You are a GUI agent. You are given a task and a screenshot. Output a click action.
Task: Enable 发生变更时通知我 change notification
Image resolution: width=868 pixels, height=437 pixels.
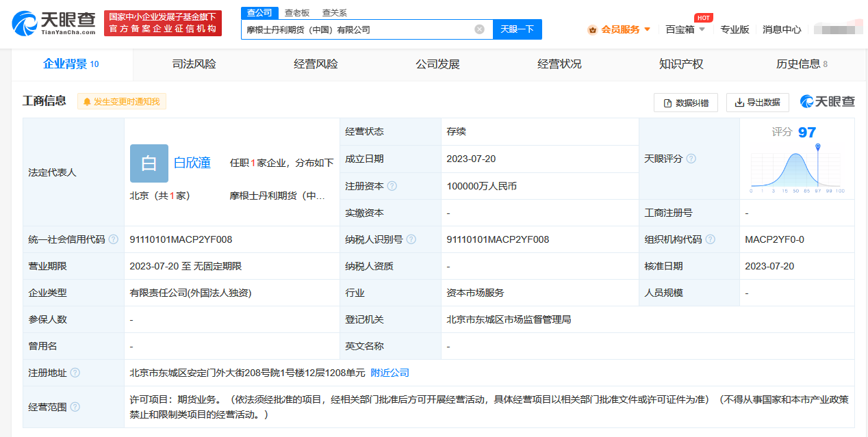pyautogui.click(x=122, y=102)
